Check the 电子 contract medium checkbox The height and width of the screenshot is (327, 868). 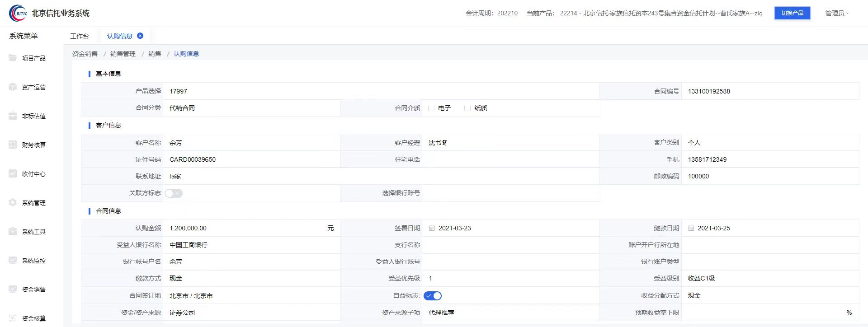431,108
